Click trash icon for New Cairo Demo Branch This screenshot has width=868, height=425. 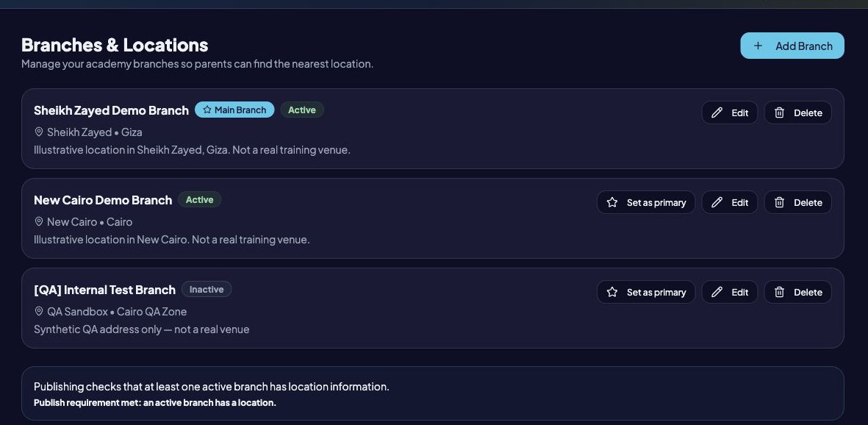tap(779, 202)
